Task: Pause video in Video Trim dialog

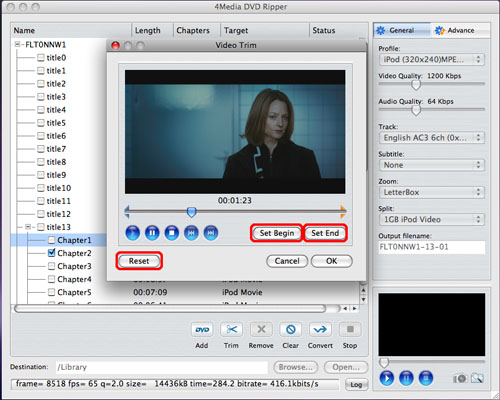Action: pos(152,233)
